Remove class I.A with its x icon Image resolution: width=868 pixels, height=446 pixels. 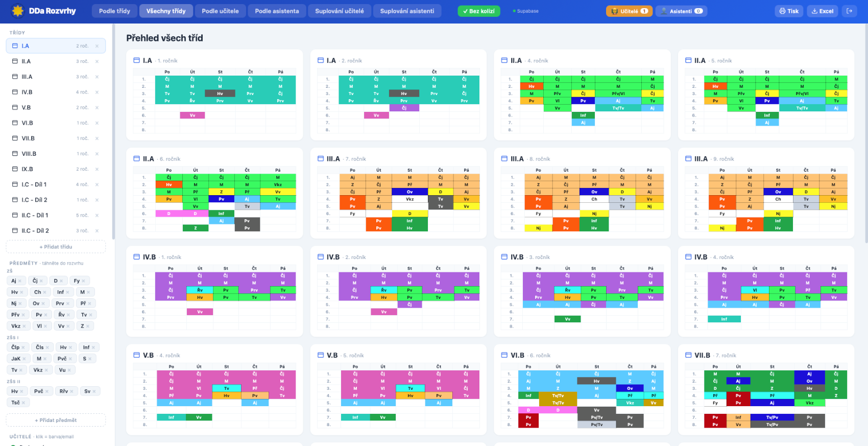click(97, 46)
